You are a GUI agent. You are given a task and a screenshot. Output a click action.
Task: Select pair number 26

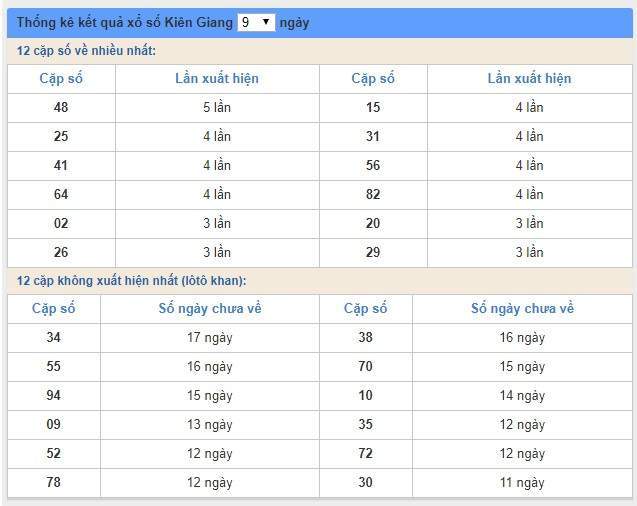point(61,253)
